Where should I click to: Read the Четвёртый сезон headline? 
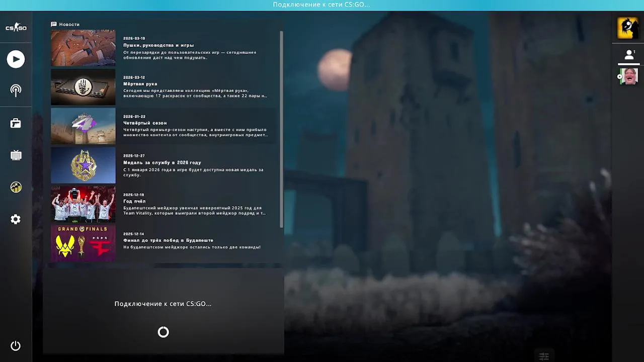(145, 123)
